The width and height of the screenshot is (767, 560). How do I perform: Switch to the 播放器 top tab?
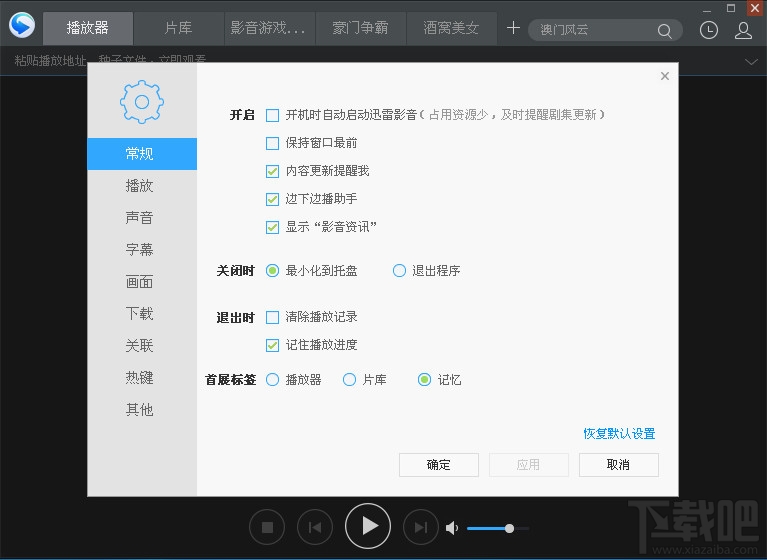click(x=88, y=28)
